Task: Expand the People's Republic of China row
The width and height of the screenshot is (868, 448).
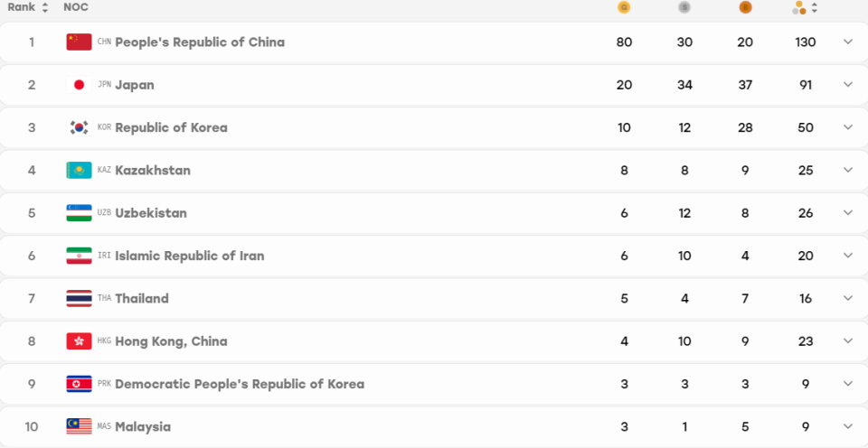Action: point(847,42)
